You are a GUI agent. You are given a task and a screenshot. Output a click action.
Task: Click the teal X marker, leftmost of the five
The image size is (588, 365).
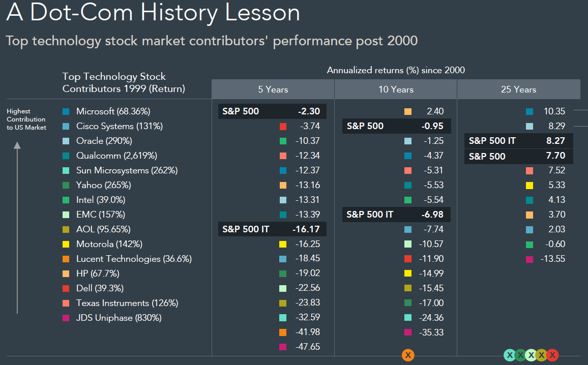click(x=510, y=355)
